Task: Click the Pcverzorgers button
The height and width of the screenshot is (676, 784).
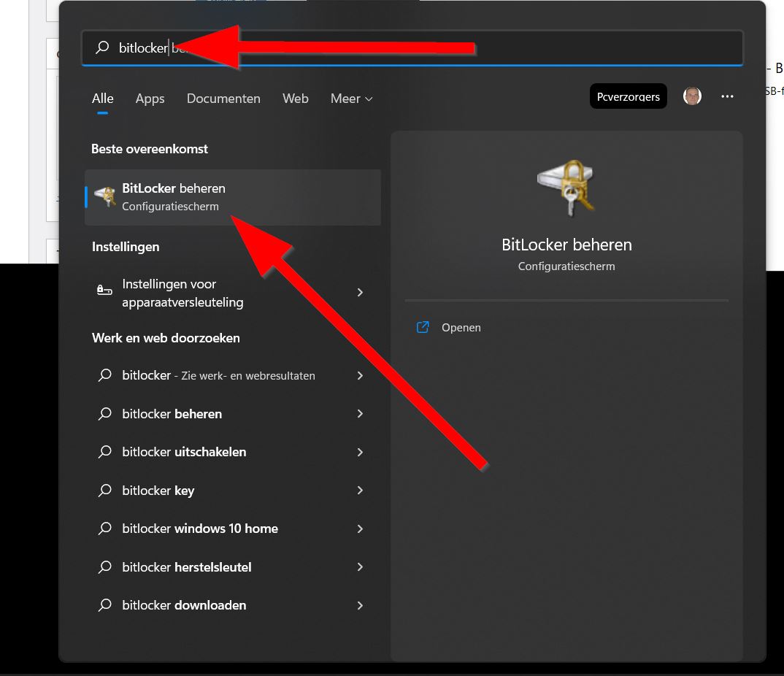Action: click(628, 96)
